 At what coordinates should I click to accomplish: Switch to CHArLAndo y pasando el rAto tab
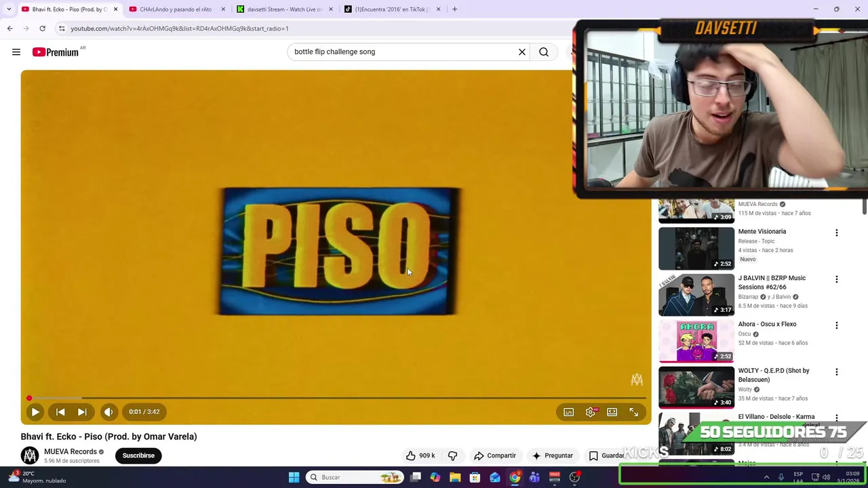pos(176,9)
